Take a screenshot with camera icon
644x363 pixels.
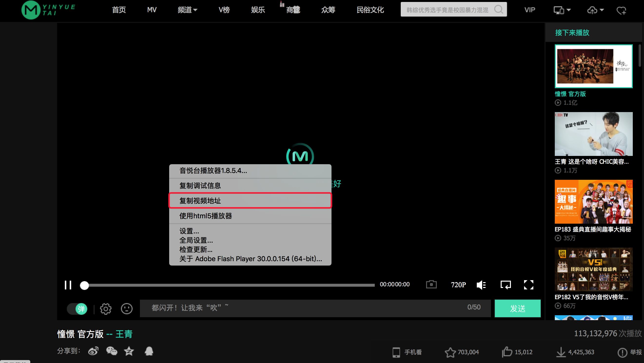431,284
